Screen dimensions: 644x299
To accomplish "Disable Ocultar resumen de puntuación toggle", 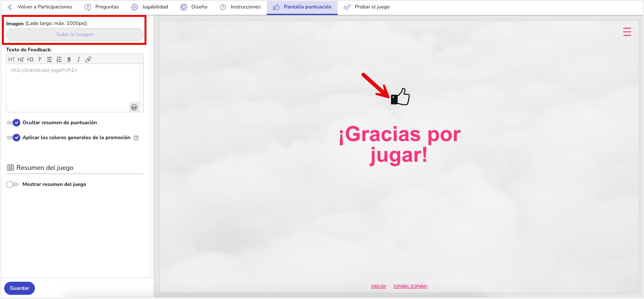I will [13, 123].
